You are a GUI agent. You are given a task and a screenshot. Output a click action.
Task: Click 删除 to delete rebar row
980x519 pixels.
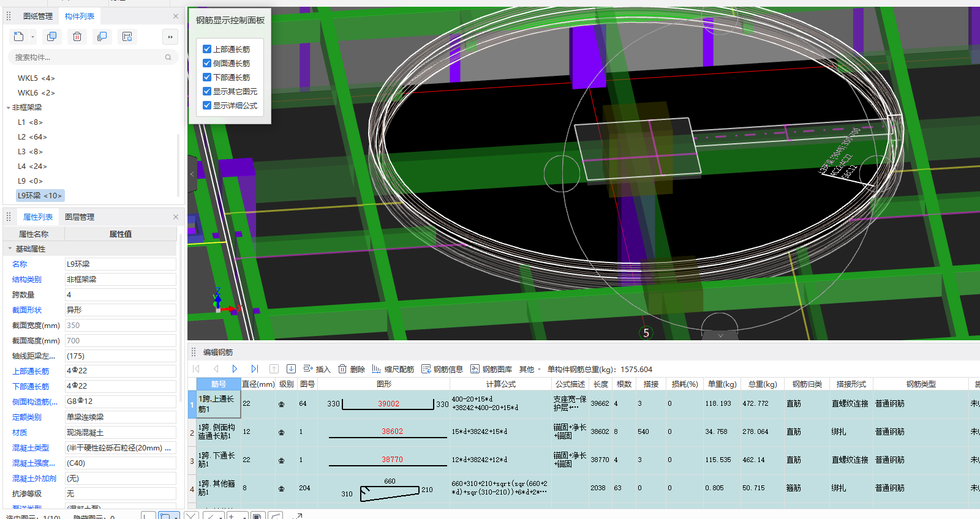coord(352,369)
